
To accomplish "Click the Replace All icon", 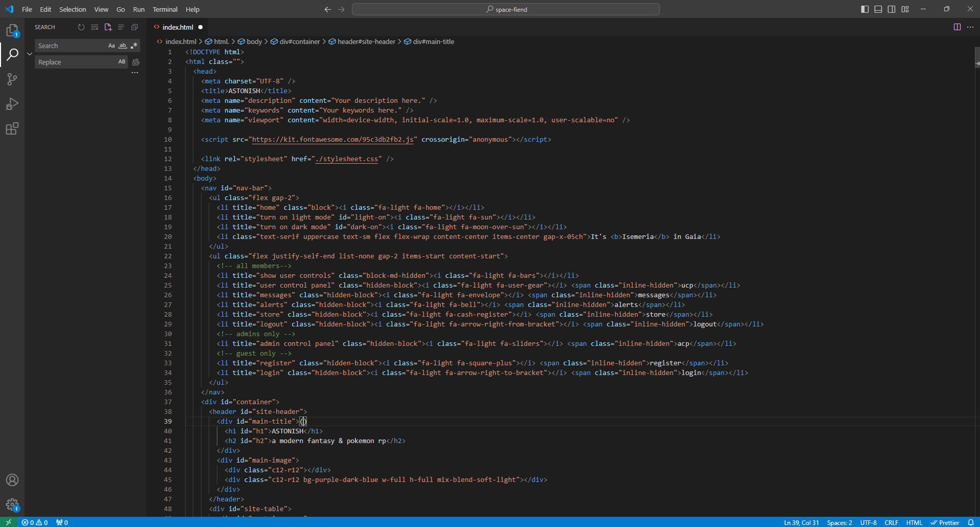I will [136, 62].
